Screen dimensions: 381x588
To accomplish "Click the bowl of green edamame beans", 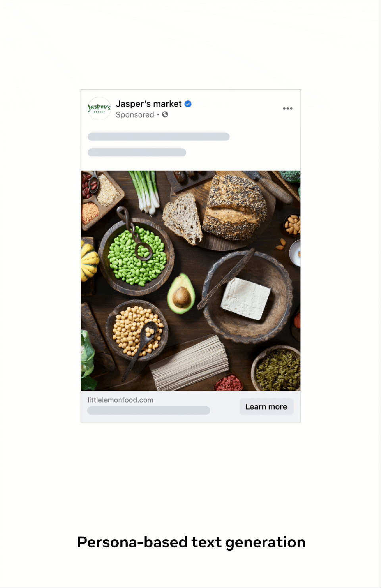I will pyautogui.click(x=137, y=256).
